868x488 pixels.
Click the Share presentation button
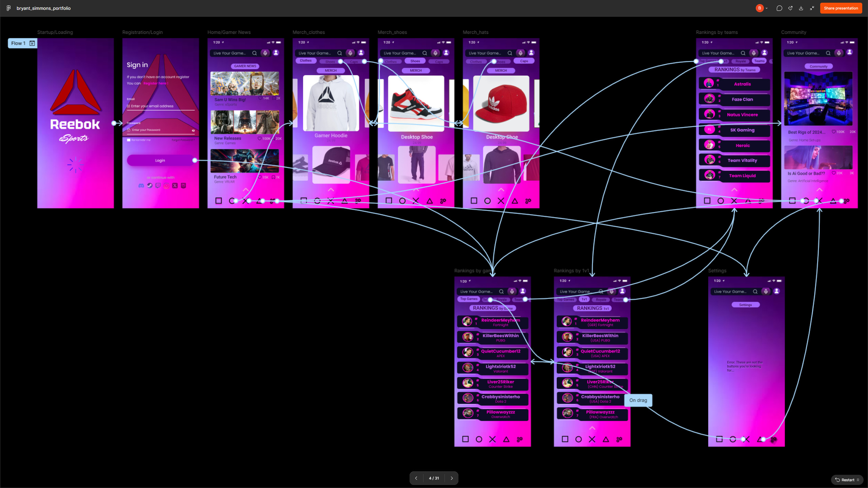pyautogui.click(x=841, y=8)
